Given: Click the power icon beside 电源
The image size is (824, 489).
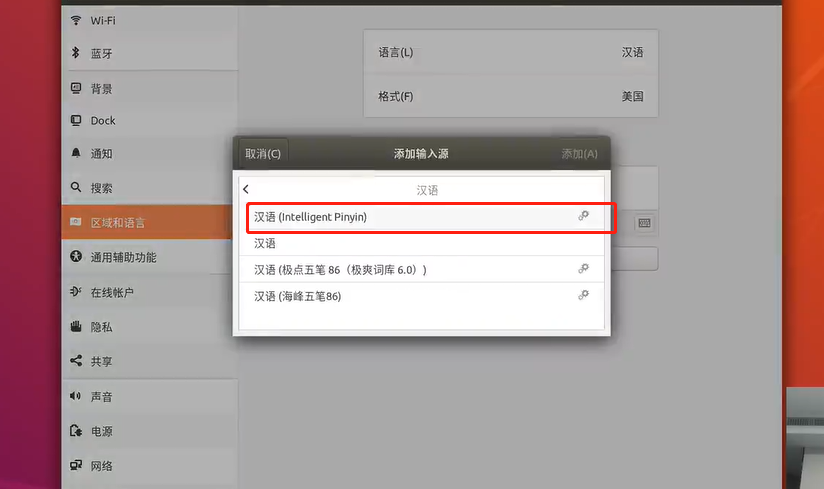Looking at the screenshot, I should 76,431.
